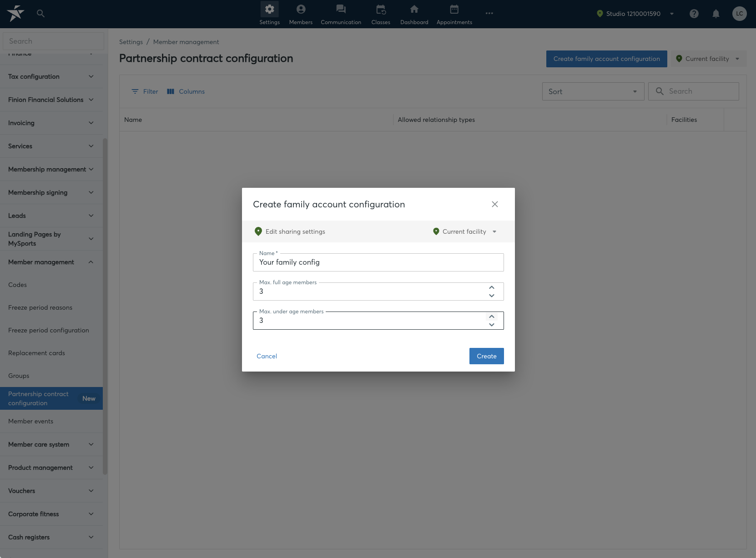Viewport: 756px width, 558px height.
Task: Expand Product management section
Action: point(51,468)
